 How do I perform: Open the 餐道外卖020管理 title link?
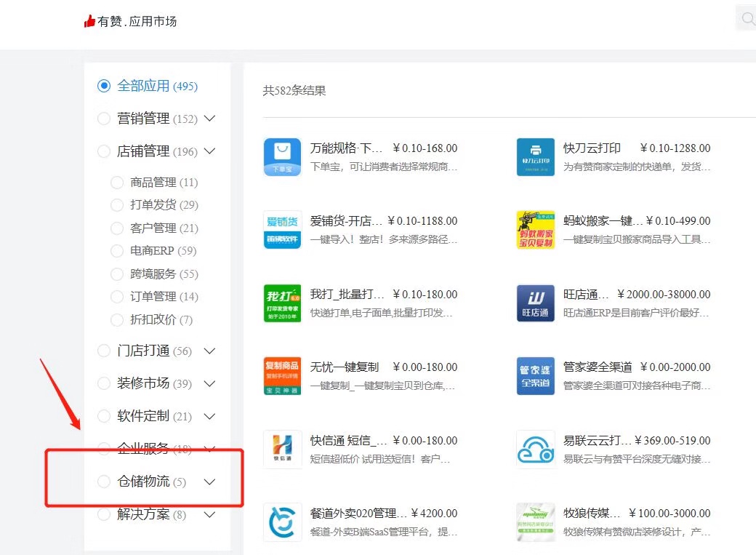coord(358,513)
